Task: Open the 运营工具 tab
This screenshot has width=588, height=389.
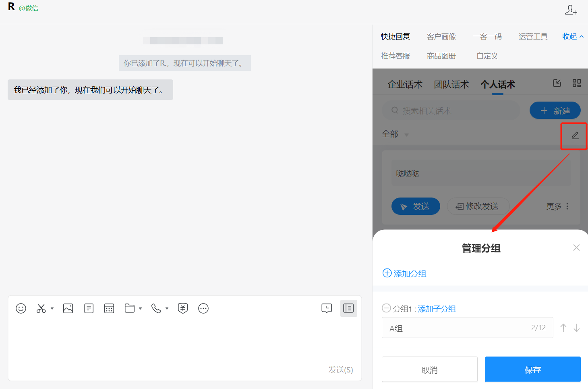Action: click(x=533, y=37)
